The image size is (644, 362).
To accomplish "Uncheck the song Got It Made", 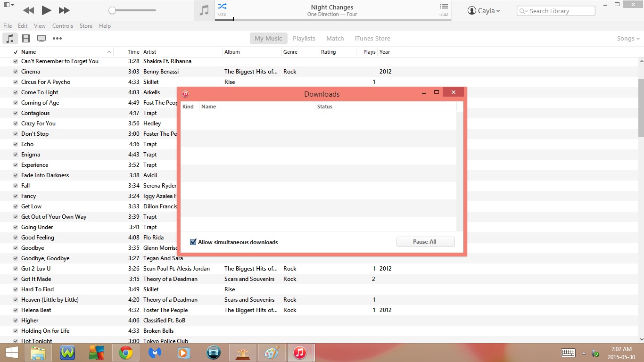I will pos(16,279).
